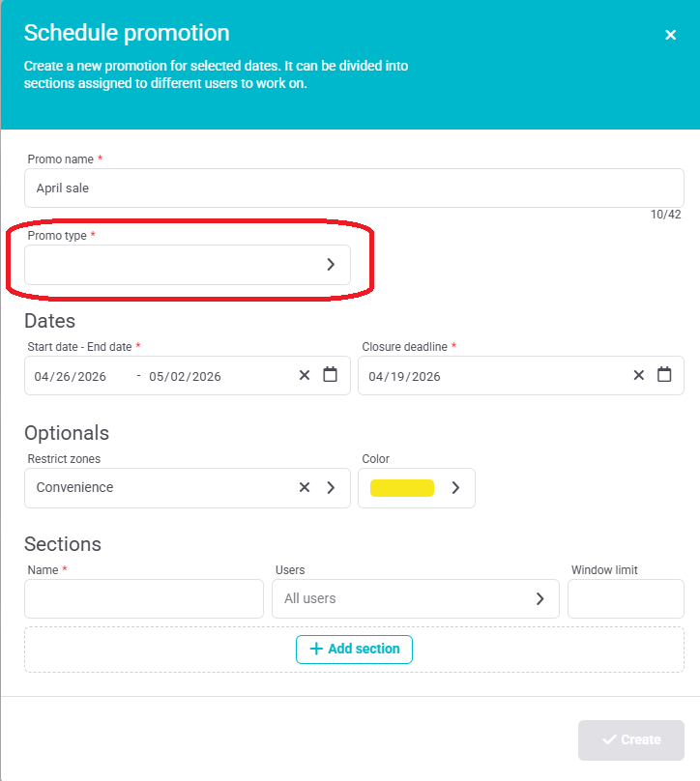Clear the Convenience restrict zone selection

[x=305, y=488]
